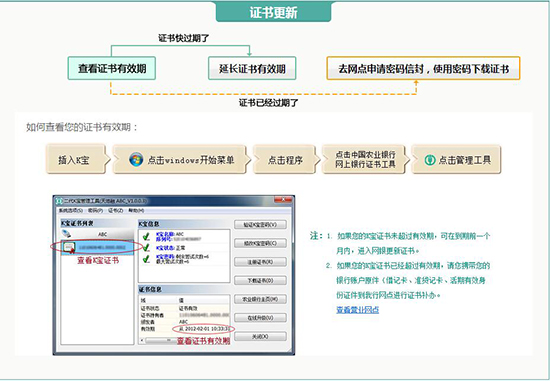Viewport: 550px width, 381px height.
Task: Click the 有效期 date value 2012-02-01
Action: pyautogui.click(x=203, y=329)
